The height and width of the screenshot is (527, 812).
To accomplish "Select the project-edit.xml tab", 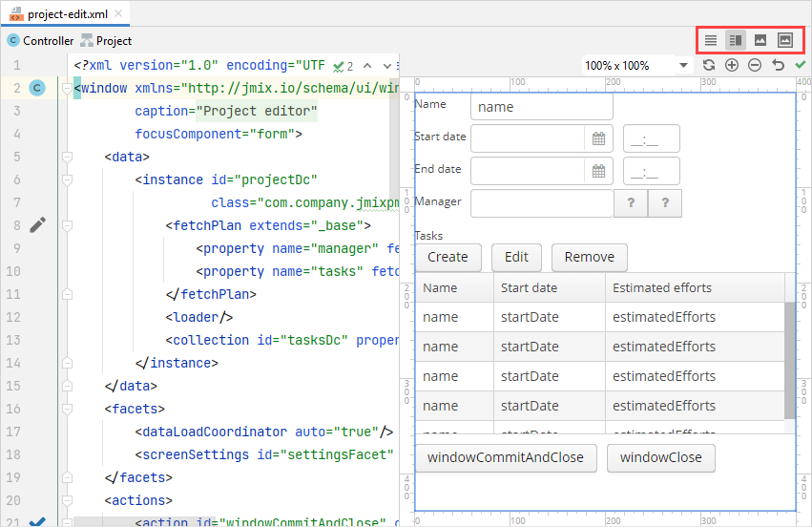I will coord(66,13).
